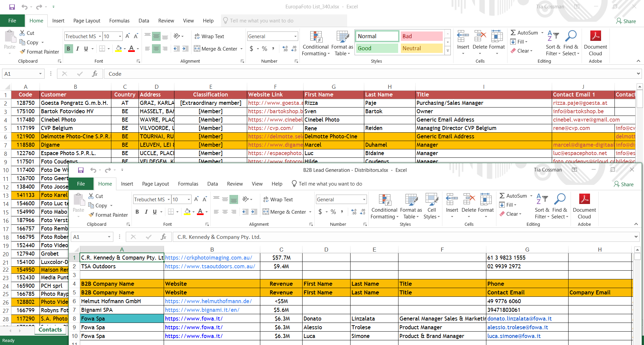The image size is (644, 345).
Task: Click Adobe Document Cloud in B2B window
Action: (x=584, y=206)
